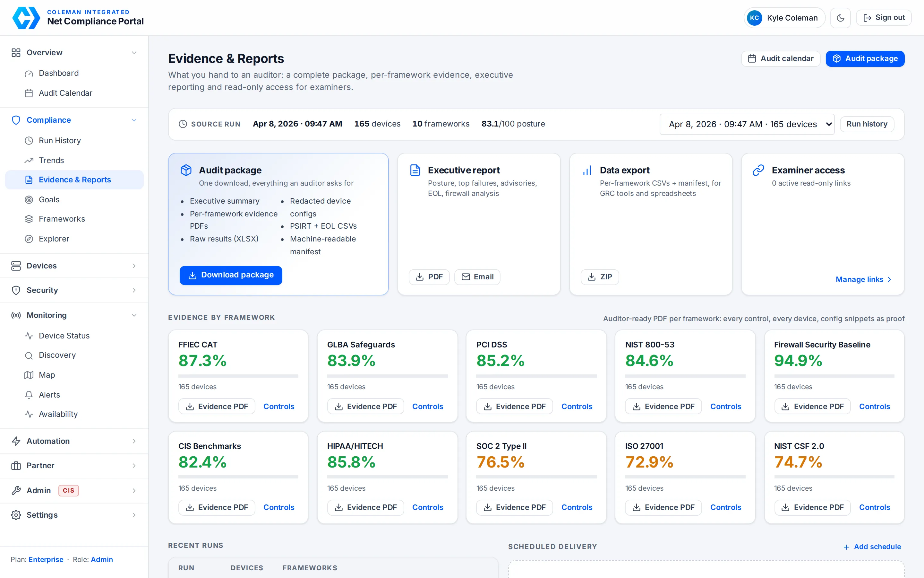924x578 pixels.
Task: Collapse the Overview sidebar section
Action: (x=74, y=52)
